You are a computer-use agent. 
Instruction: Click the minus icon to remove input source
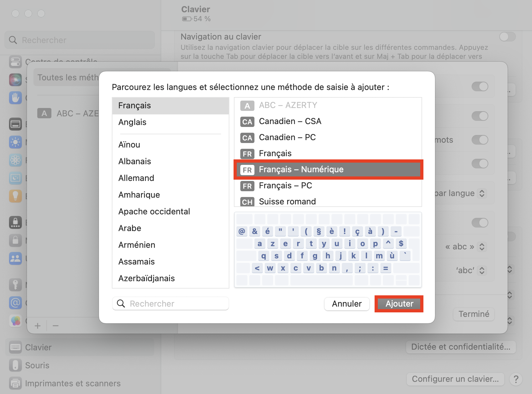(56, 326)
